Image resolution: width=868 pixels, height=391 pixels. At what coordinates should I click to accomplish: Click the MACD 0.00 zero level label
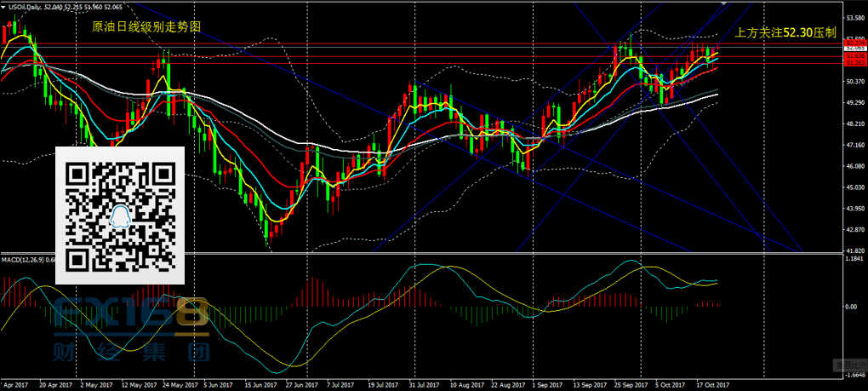click(x=851, y=305)
